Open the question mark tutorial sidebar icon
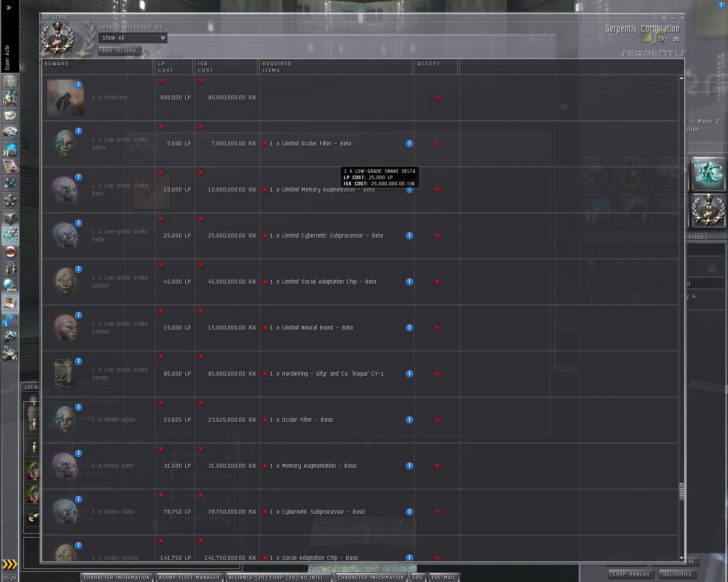This screenshot has width=728, height=582. tap(10, 320)
